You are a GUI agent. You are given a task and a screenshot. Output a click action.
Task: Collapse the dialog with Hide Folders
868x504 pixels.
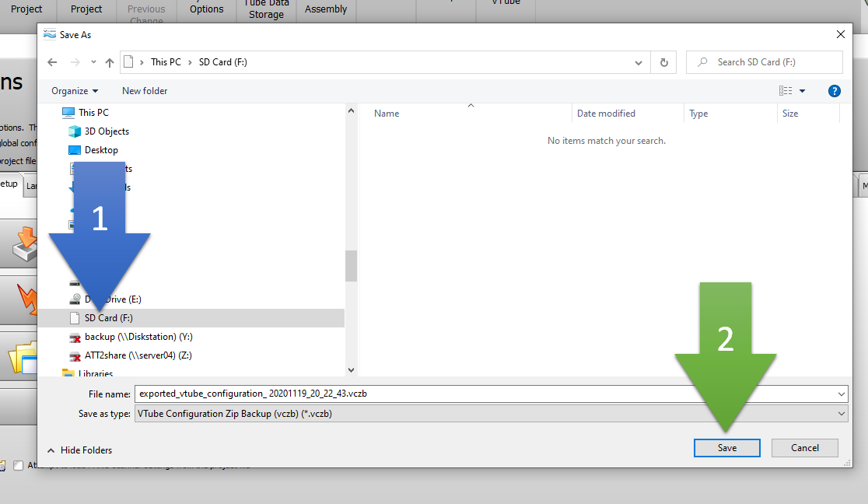[x=79, y=450]
